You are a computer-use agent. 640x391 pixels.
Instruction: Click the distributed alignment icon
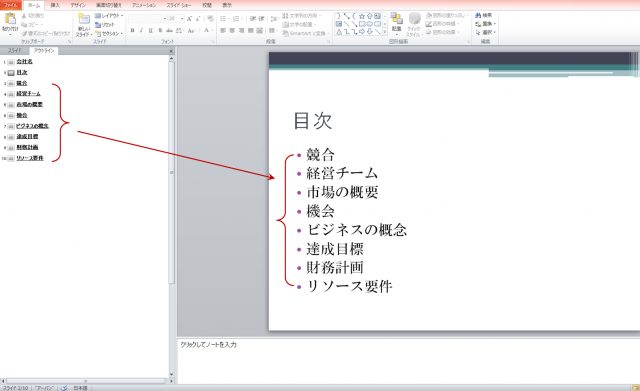(x=259, y=31)
